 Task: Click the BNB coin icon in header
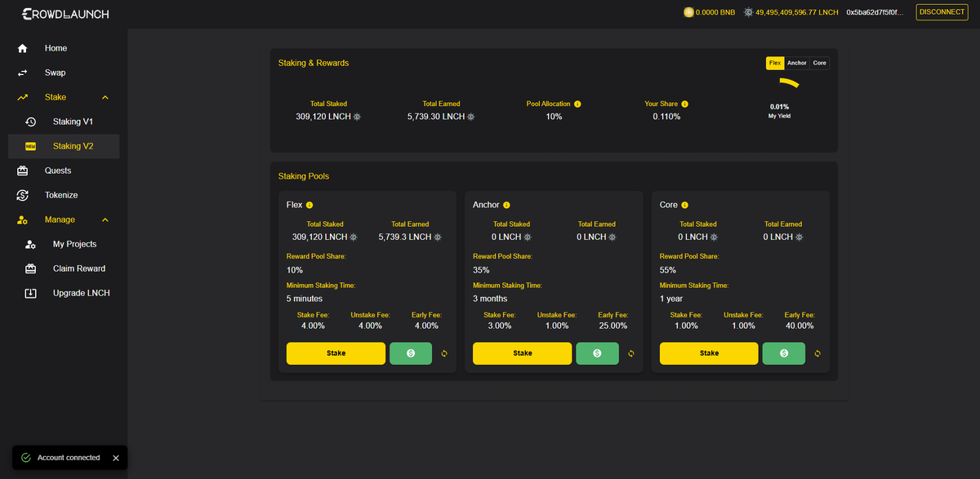pyautogui.click(x=689, y=12)
